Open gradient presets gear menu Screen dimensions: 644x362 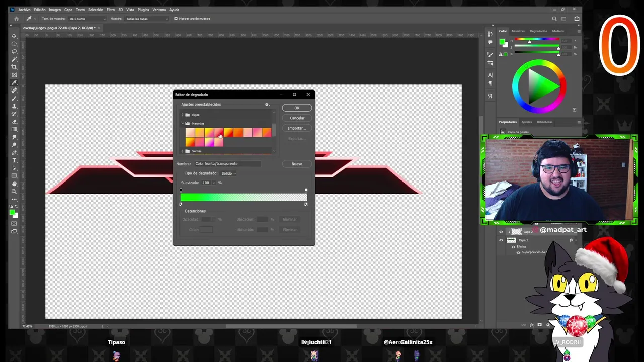[x=267, y=105]
